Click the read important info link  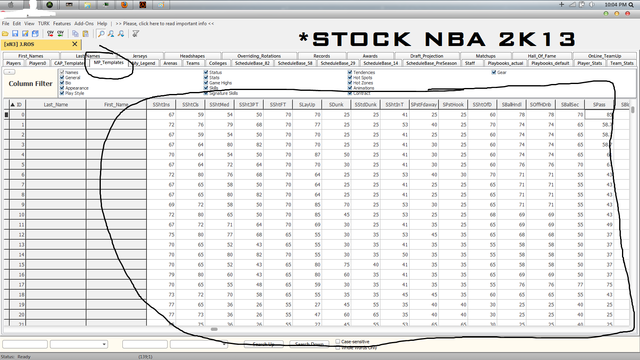164,24
